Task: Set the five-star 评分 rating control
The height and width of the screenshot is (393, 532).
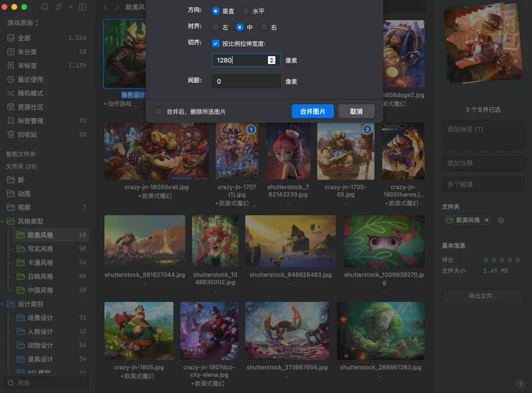Action: pyautogui.click(x=502, y=260)
